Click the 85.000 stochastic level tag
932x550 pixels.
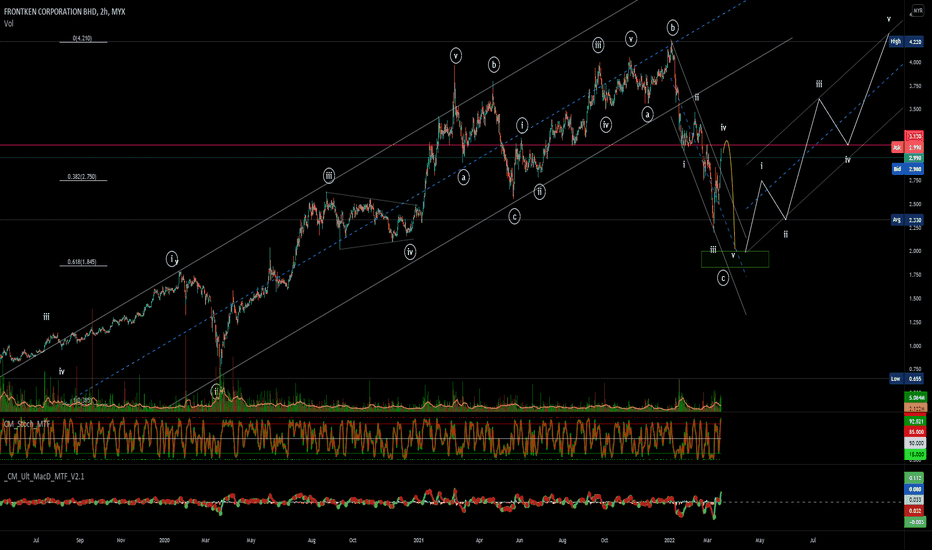915,432
